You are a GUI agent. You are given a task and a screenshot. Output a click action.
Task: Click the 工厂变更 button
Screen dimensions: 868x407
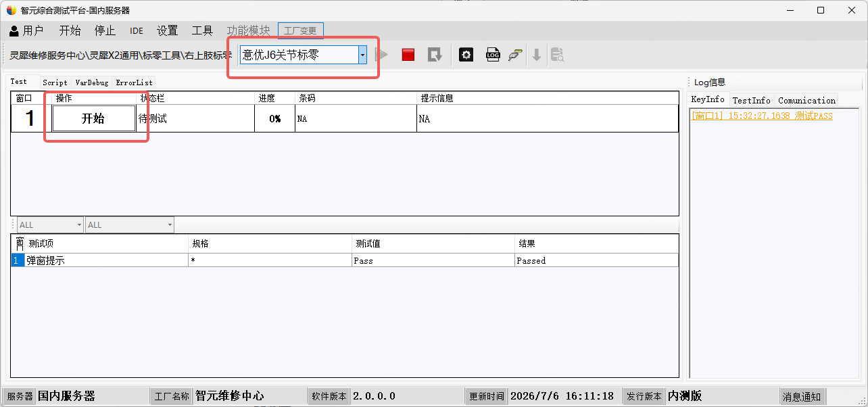point(301,30)
